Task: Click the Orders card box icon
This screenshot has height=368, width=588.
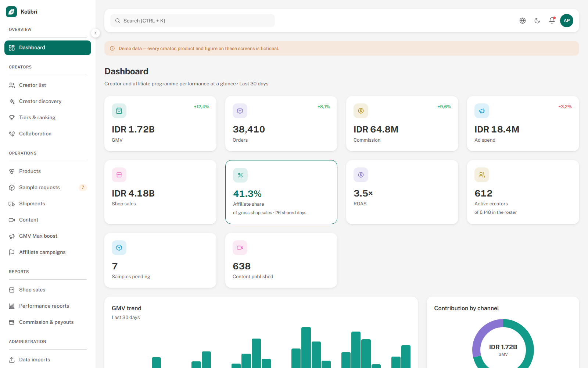Action: [x=240, y=111]
